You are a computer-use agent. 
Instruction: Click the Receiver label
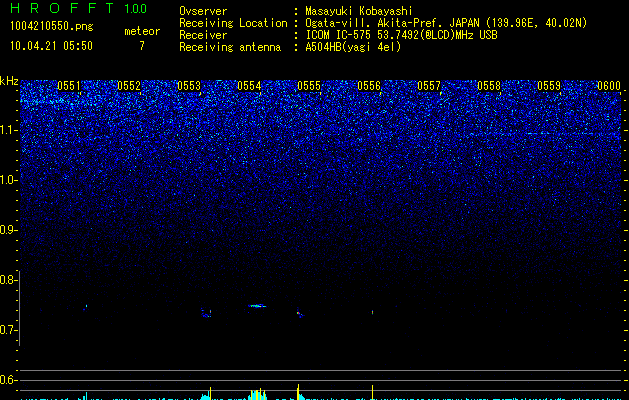[x=203, y=35]
